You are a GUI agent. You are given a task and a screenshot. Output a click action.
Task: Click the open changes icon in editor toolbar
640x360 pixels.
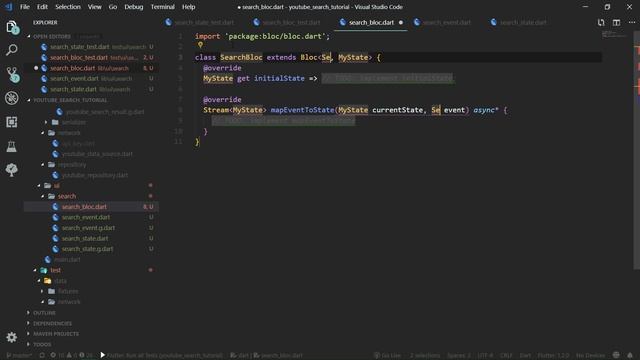601,22
